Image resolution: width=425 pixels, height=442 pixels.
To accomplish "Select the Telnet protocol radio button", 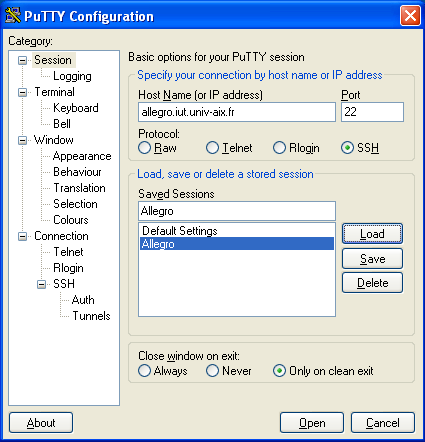I will [x=212, y=148].
